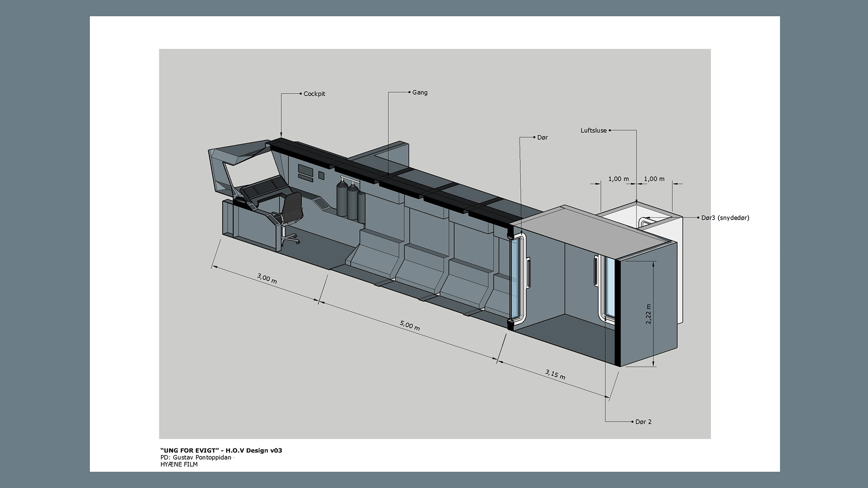Select the Luftsluse annotation text
Screen dimensions: 868x488
point(594,131)
